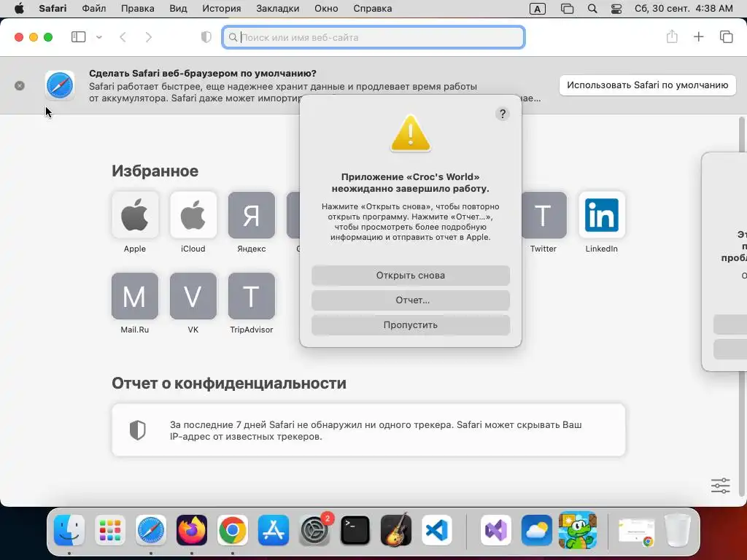Image resolution: width=747 pixels, height=560 pixels.
Task: Click Использовать Safari по умолчанию button
Action: click(648, 85)
